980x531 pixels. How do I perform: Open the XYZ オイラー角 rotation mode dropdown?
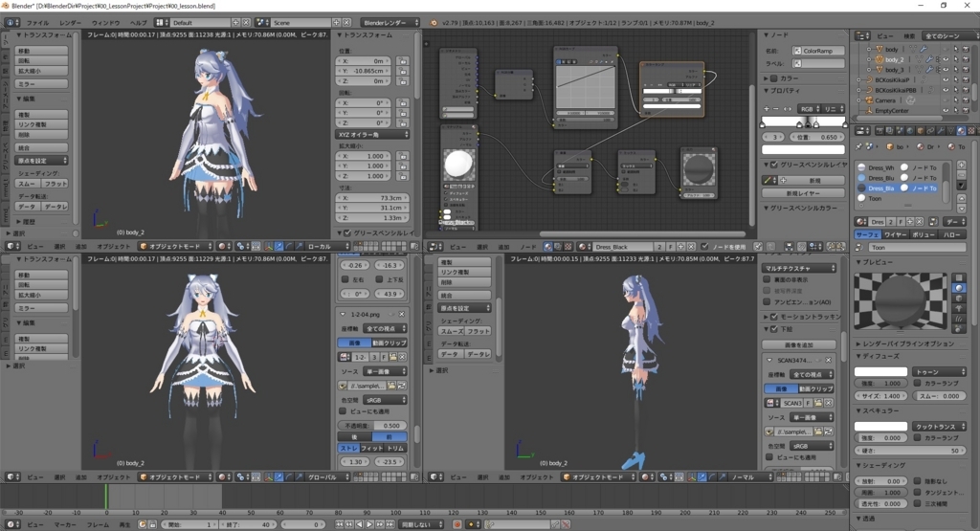coord(373,134)
